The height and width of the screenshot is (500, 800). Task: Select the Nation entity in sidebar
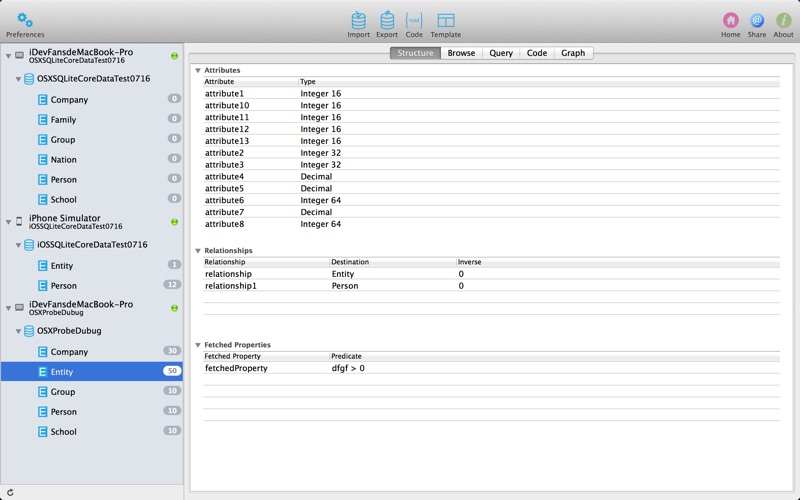tap(63, 160)
